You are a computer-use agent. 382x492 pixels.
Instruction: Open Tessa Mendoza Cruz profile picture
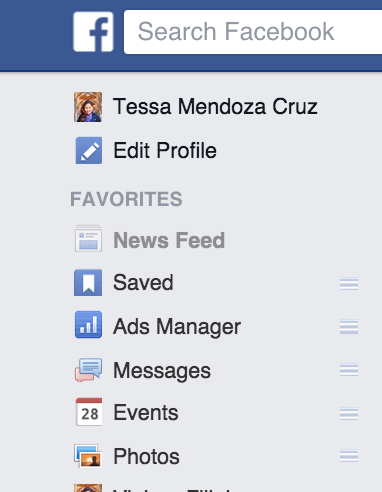pos(88,107)
